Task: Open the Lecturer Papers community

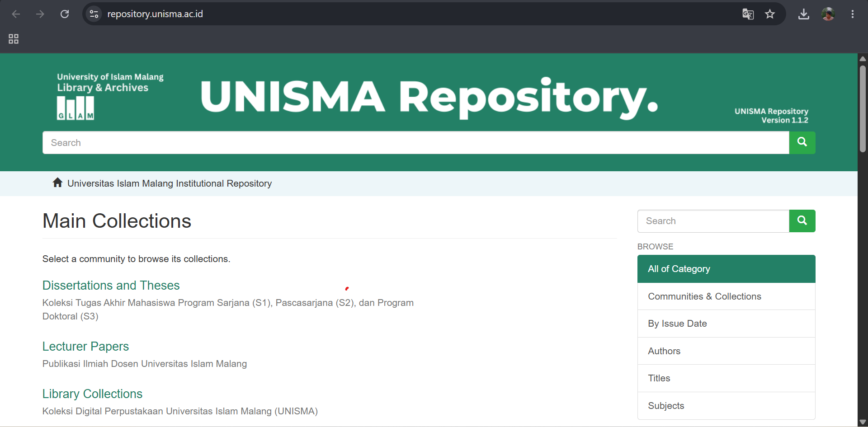Action: [85, 347]
